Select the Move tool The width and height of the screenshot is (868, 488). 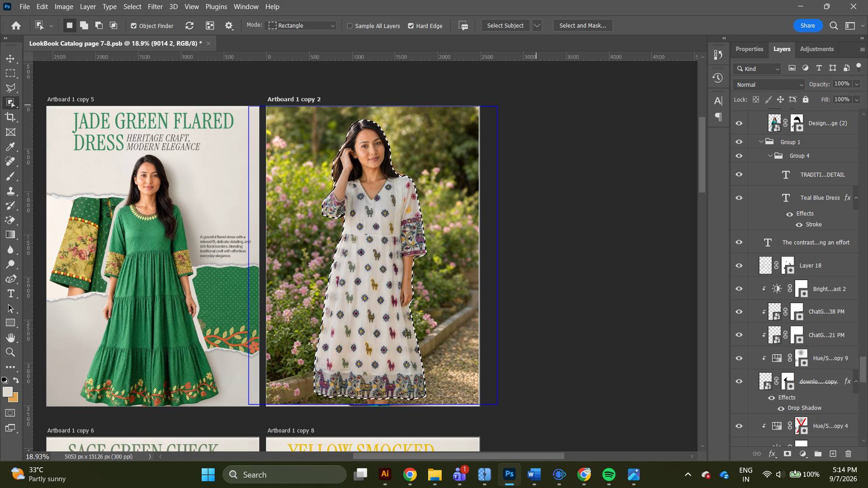[10, 59]
